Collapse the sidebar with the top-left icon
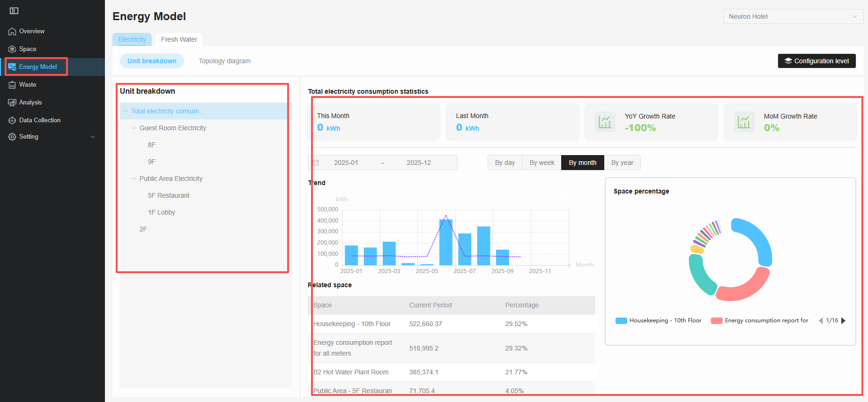The height and width of the screenshot is (402, 868). [x=14, y=11]
